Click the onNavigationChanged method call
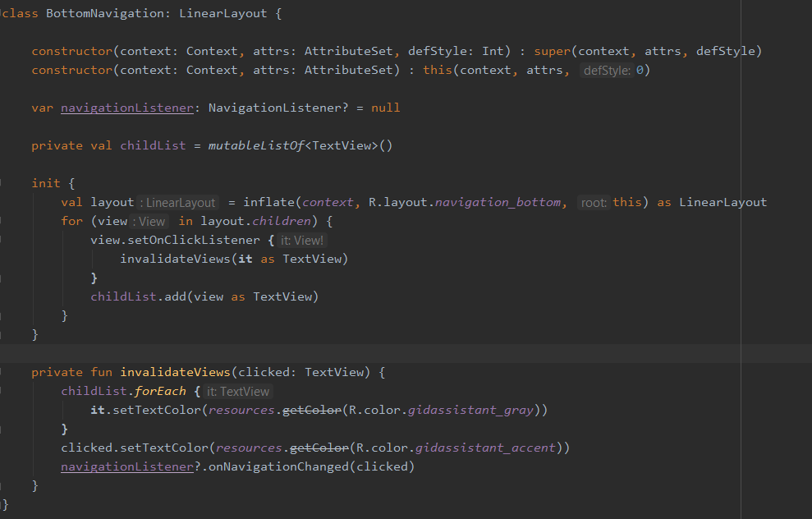The height and width of the screenshot is (519, 812). [x=278, y=466]
